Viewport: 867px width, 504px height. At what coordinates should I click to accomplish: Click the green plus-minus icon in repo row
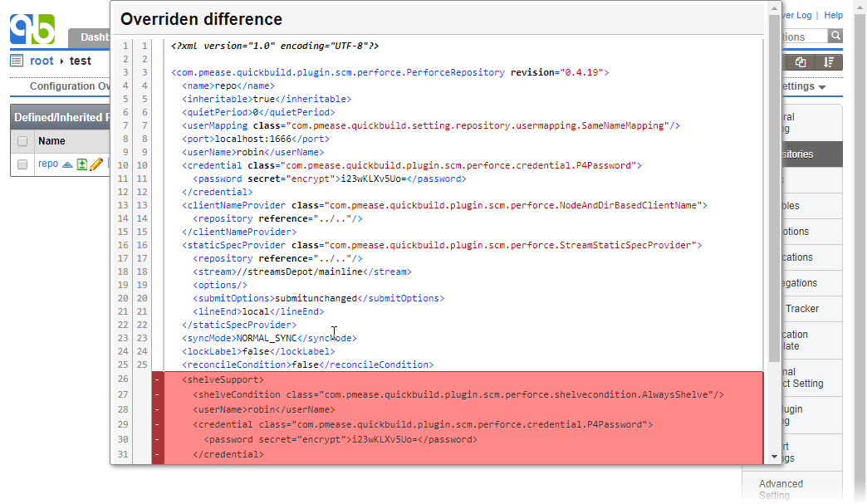(82, 164)
